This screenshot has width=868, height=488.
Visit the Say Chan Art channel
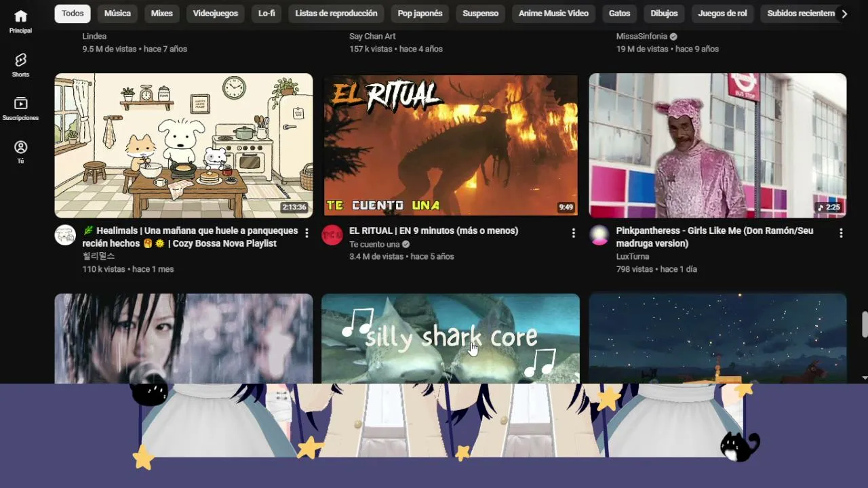pos(372,37)
